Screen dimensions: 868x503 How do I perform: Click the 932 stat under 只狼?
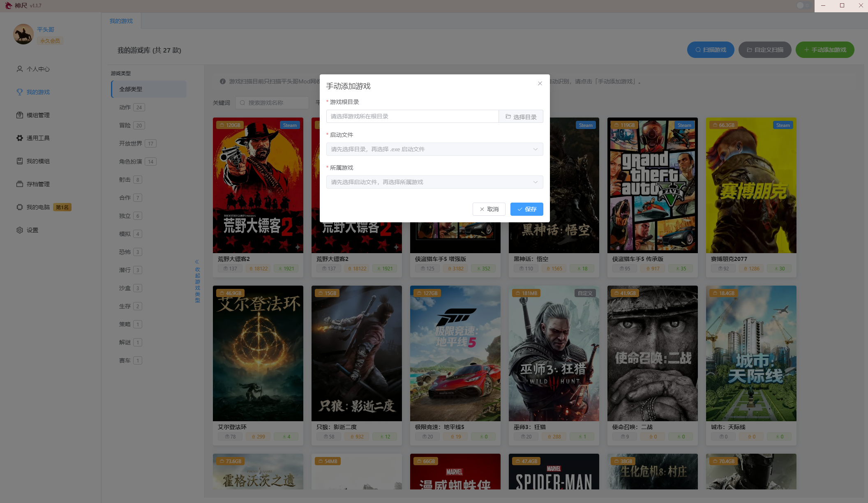(357, 437)
